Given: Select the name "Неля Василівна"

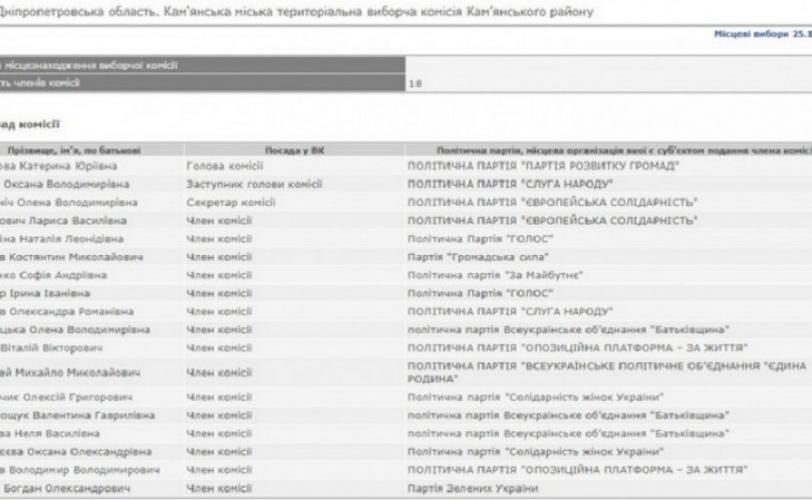Looking at the screenshot, I should 57,434.
